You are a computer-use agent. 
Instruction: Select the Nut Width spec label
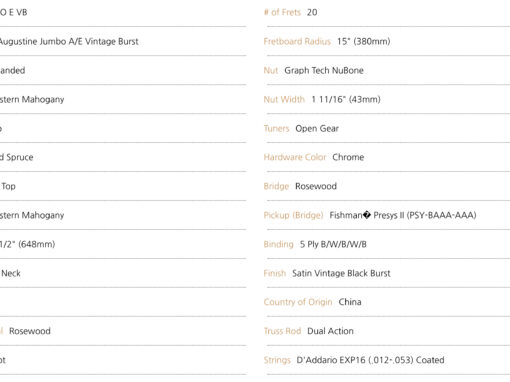click(x=284, y=99)
